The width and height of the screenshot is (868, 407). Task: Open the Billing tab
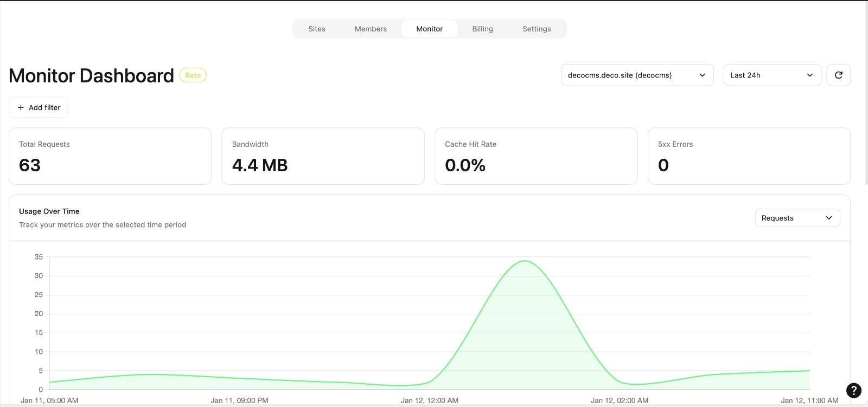click(x=482, y=29)
